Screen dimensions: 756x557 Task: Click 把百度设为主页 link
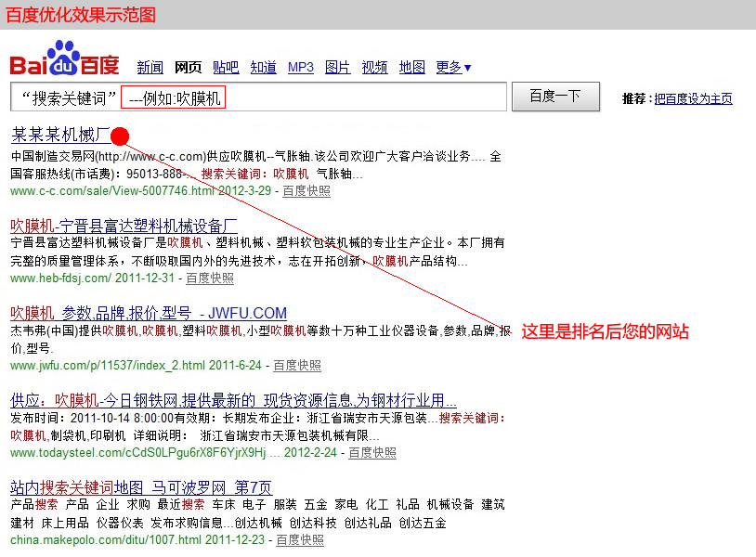coord(694,98)
